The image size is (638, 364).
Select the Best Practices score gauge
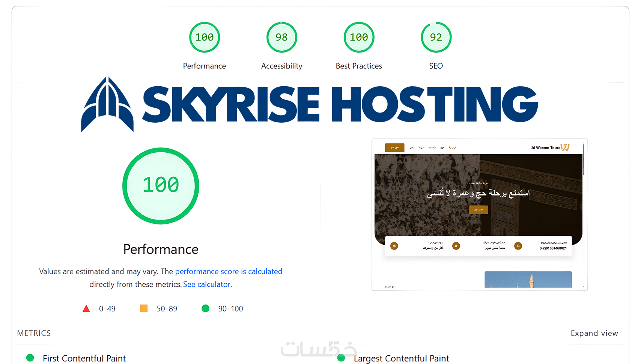(x=359, y=37)
